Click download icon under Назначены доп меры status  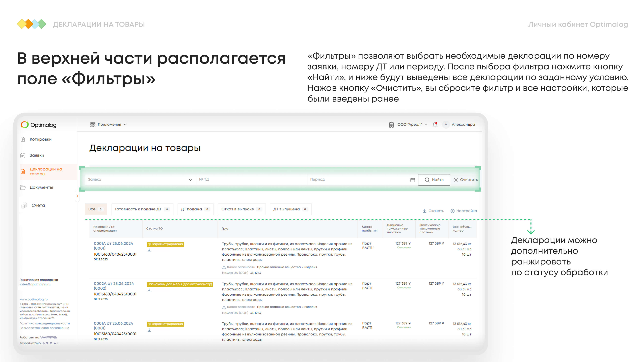point(149,290)
